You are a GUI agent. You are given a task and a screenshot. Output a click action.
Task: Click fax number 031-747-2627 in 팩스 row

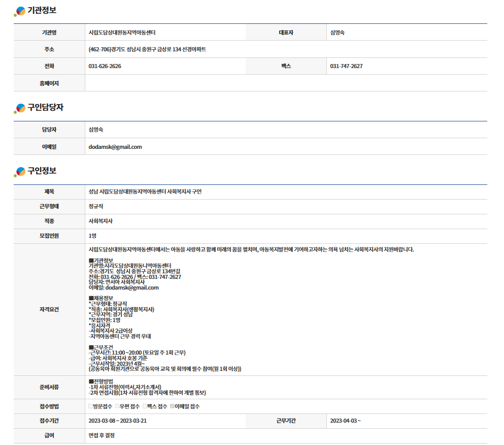(x=346, y=66)
